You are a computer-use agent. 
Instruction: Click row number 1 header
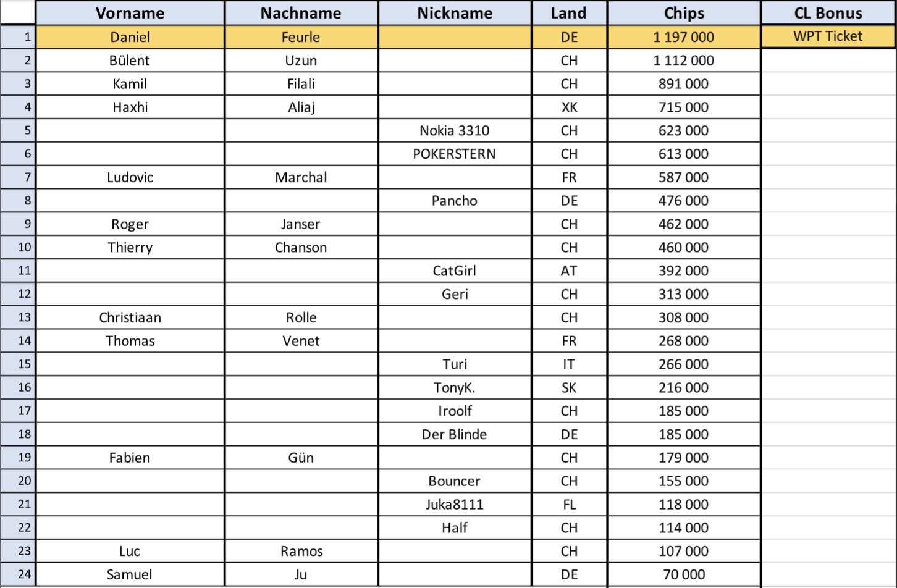pos(18,37)
